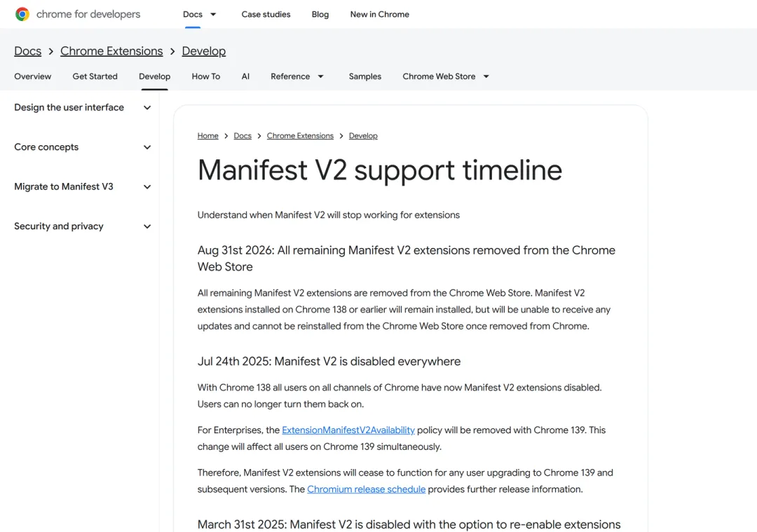Open the Chrome Web Store dropdown arrow
The height and width of the screenshot is (532, 757).
486,76
